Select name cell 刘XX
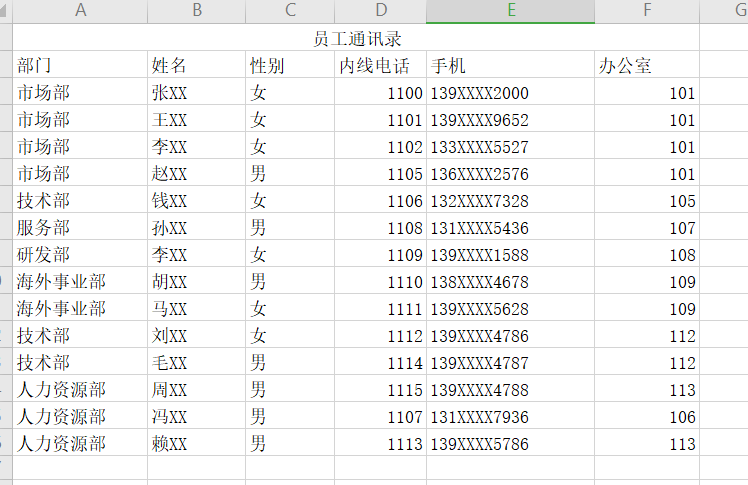This screenshot has width=748, height=485. (197, 335)
